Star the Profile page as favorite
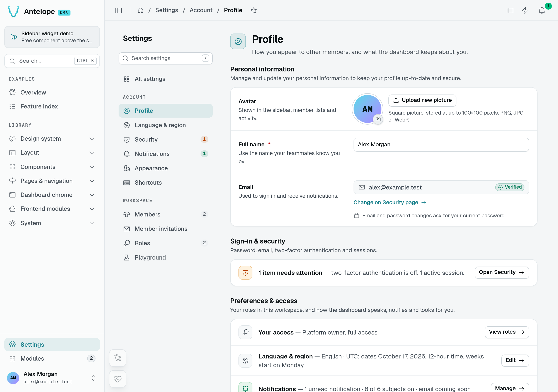Viewport: 558px width, 392px height. 253,10
